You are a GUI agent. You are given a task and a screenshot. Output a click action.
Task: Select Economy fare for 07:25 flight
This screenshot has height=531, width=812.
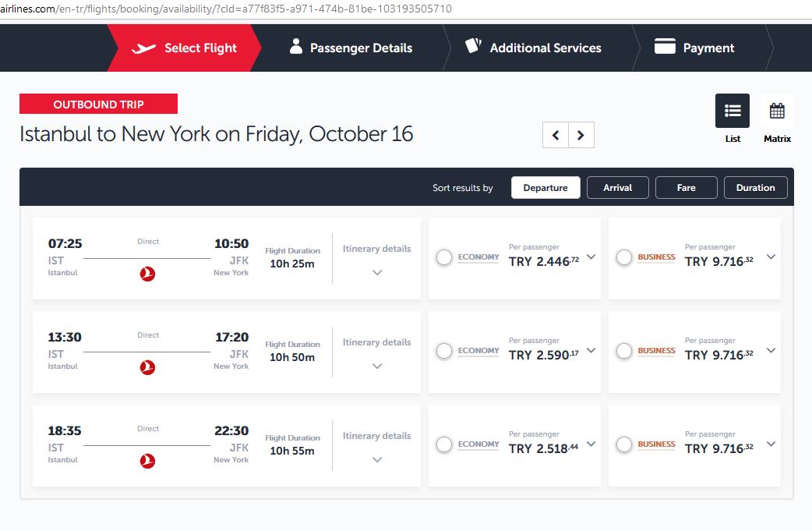(x=444, y=257)
